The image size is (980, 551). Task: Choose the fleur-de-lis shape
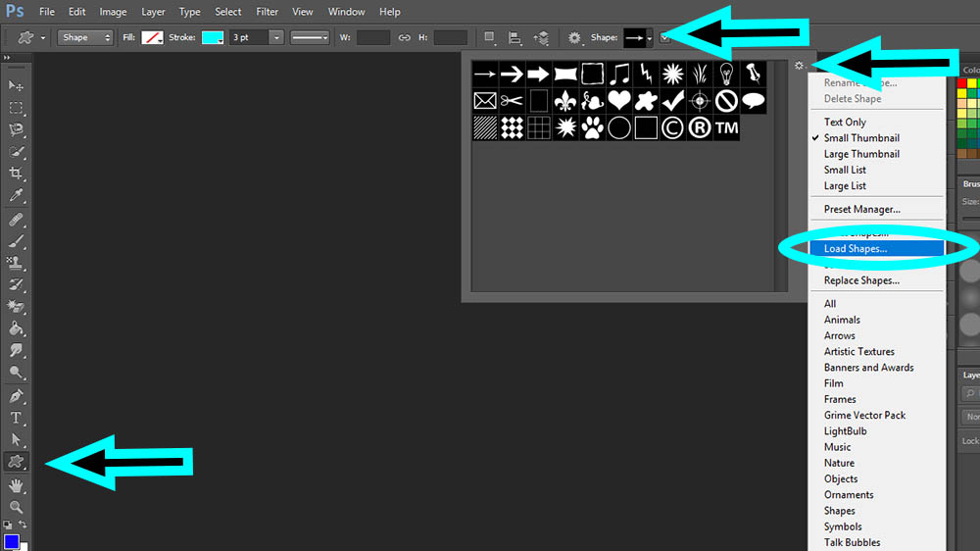coord(565,101)
